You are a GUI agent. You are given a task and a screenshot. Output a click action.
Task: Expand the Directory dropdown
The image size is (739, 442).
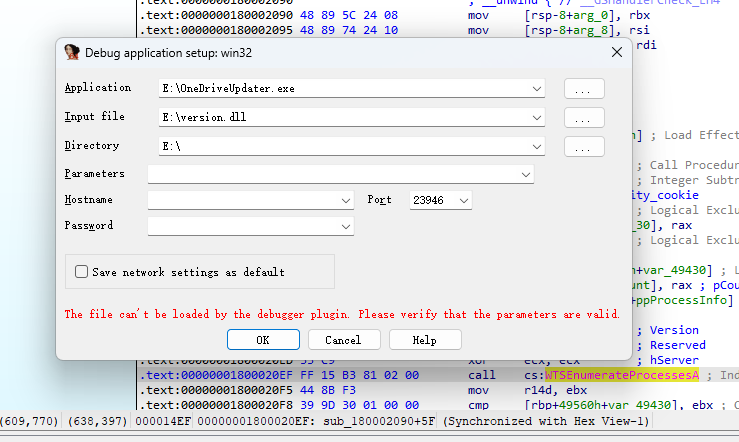tap(538, 147)
